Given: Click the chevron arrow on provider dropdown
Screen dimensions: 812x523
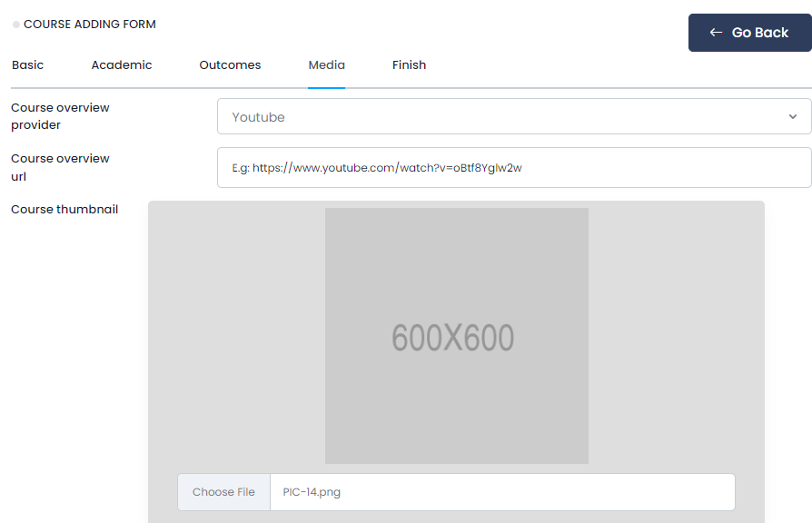Looking at the screenshot, I should point(793,117).
